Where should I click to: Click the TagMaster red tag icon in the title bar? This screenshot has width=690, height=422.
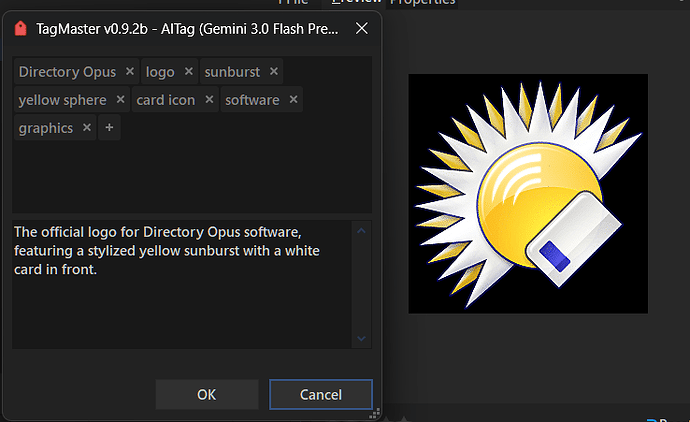click(19, 29)
